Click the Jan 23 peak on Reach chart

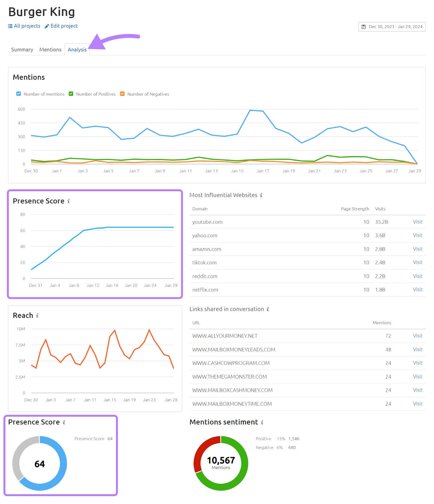coord(149,330)
